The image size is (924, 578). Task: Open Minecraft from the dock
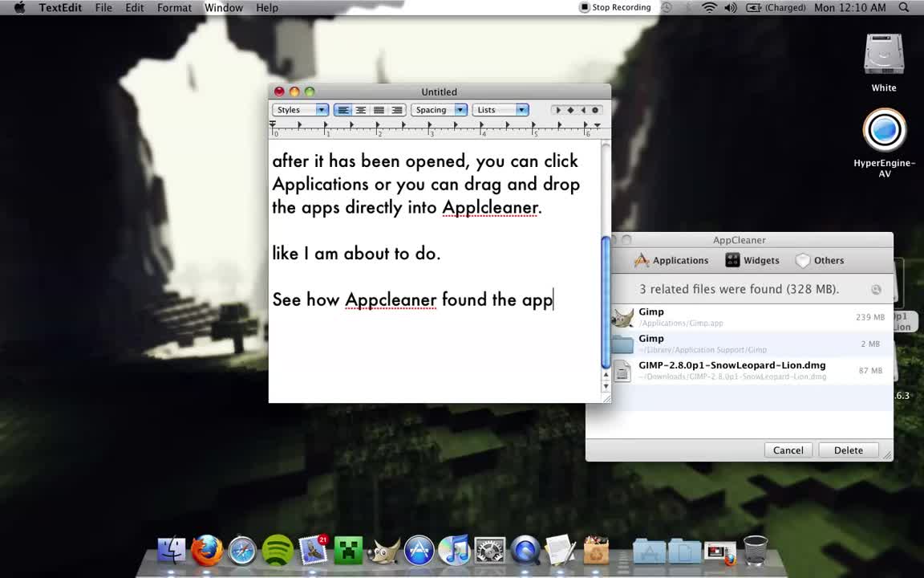348,550
